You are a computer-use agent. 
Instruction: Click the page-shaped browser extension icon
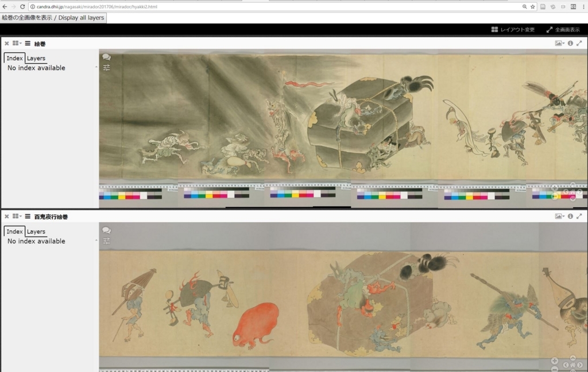(x=543, y=7)
